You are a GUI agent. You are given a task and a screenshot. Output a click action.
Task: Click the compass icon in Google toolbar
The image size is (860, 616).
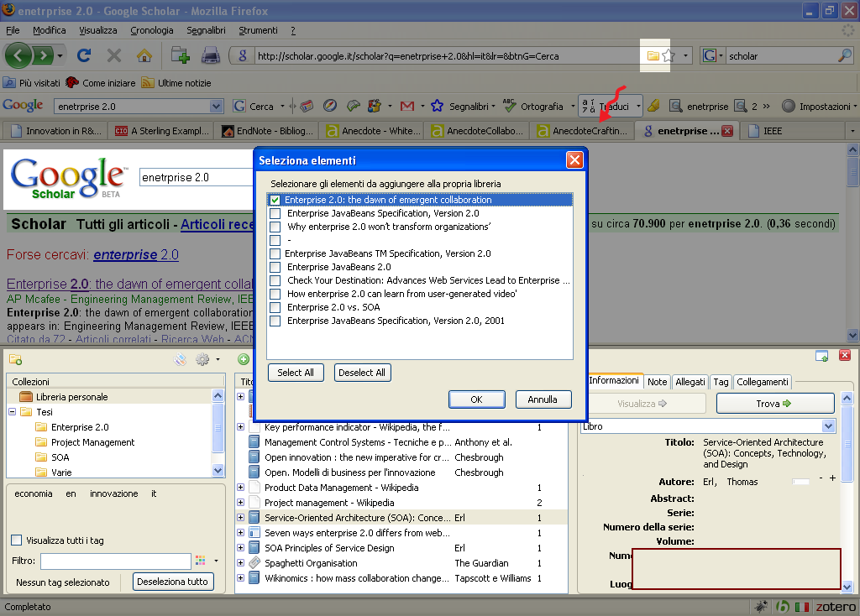point(329,106)
